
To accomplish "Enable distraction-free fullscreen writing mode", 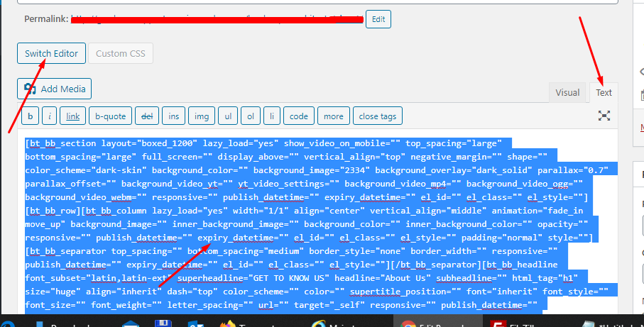I will [x=604, y=116].
